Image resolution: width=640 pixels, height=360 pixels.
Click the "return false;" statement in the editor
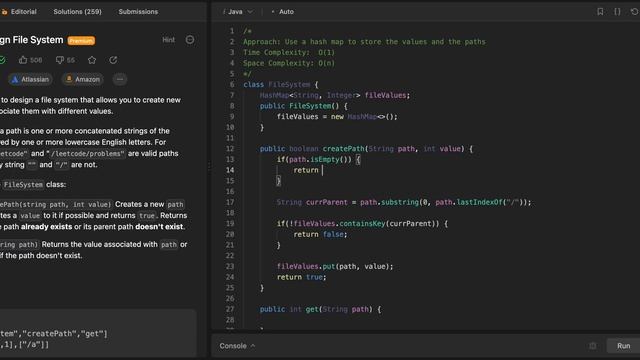point(320,234)
